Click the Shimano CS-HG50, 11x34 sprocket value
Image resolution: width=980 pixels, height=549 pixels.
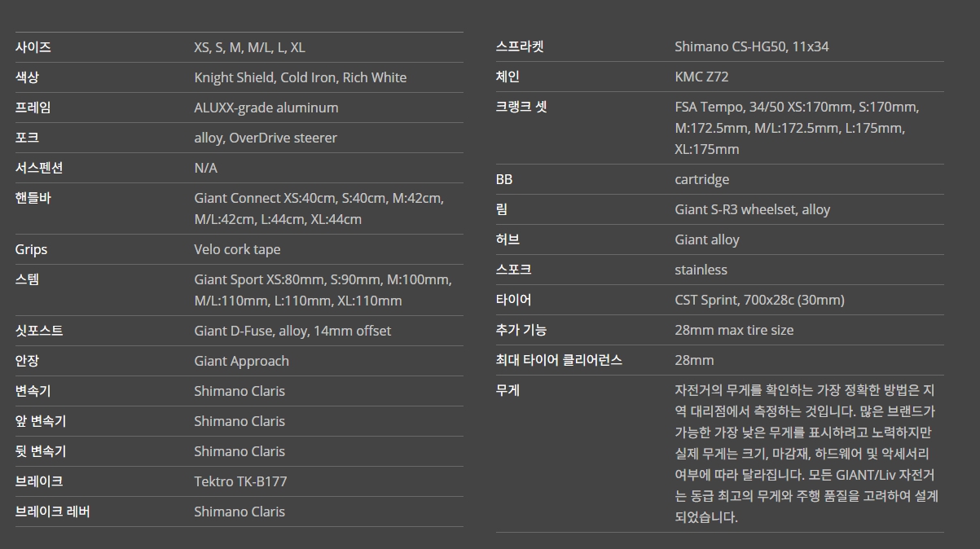[751, 46]
